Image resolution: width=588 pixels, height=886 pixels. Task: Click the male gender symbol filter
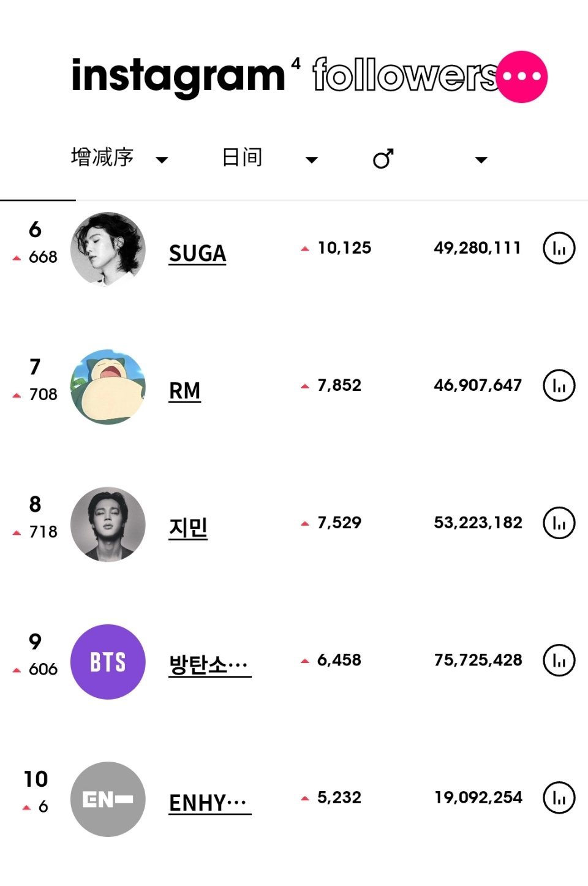click(x=383, y=159)
